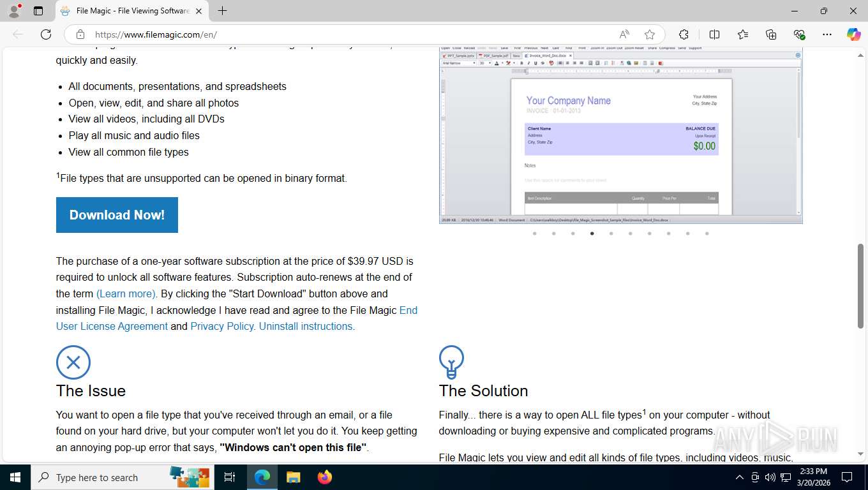Open the Privacy Policy link
Screen dimensions: 868x490
tap(223, 326)
